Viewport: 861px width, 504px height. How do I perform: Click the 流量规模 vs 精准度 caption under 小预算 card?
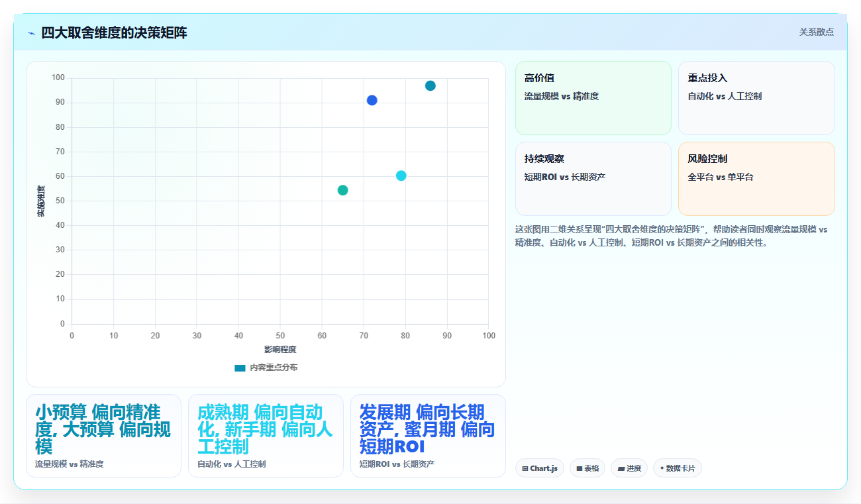point(70,464)
